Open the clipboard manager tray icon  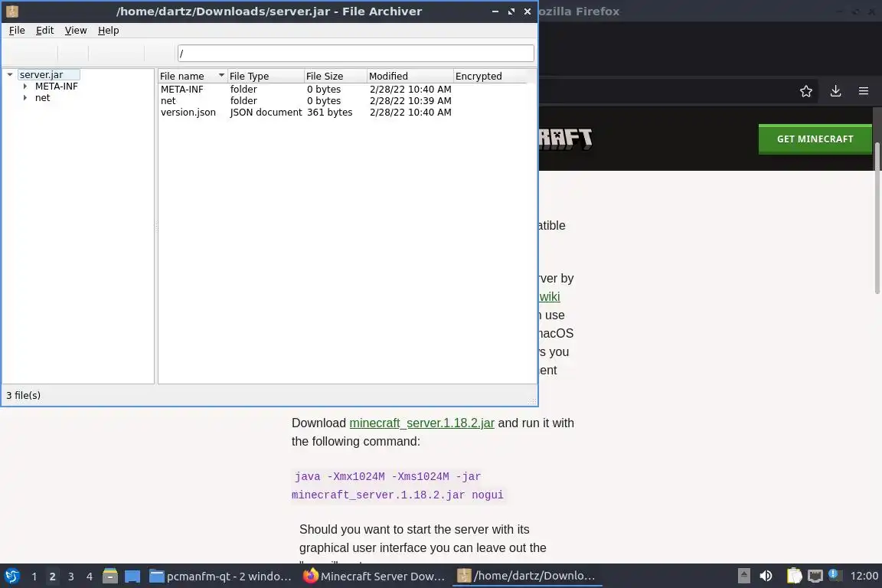coord(794,576)
